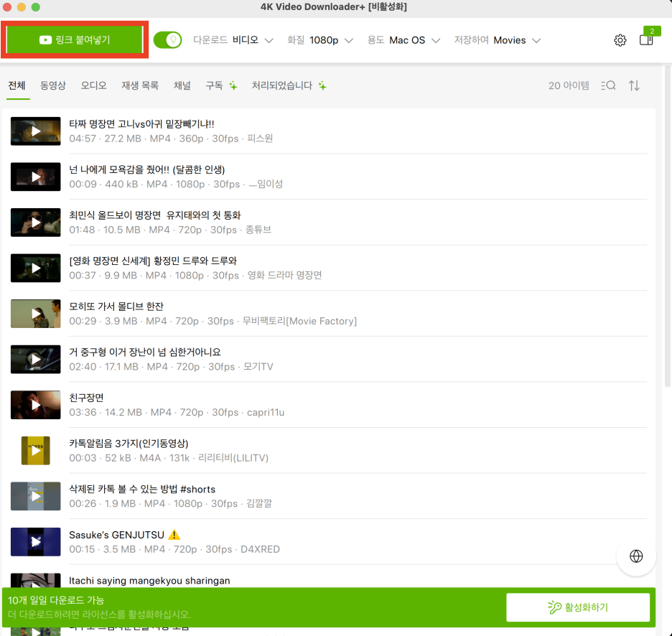The height and width of the screenshot is (636, 672).
Task: Play the 넌 나에게 모욕감을 줬어 thumbnail
Action: pyautogui.click(x=36, y=177)
